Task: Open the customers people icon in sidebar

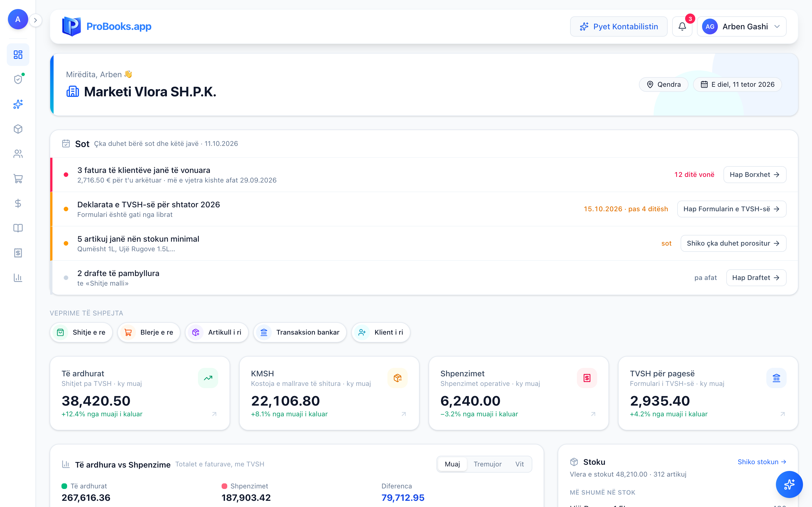Action: tap(18, 154)
